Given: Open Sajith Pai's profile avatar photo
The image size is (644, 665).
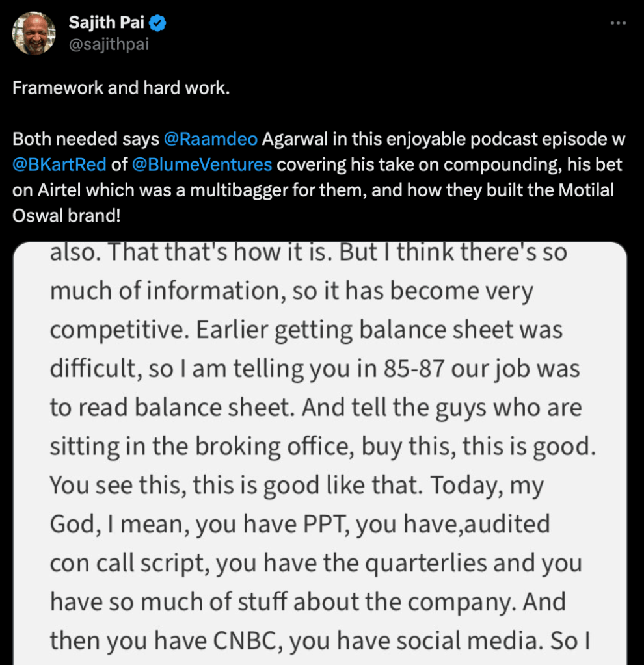Looking at the screenshot, I should [33, 33].
